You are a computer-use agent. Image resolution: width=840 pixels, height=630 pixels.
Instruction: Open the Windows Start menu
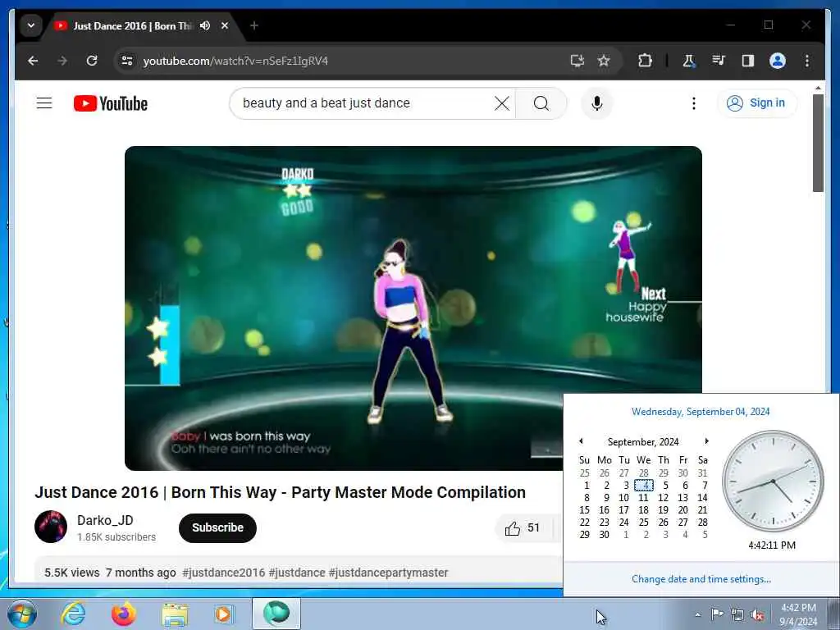pyautogui.click(x=22, y=614)
